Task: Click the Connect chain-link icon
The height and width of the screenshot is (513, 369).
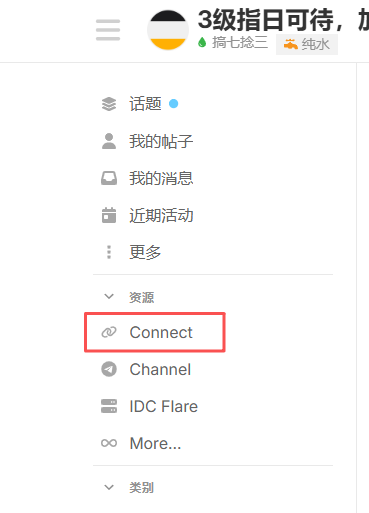Action: tap(109, 332)
